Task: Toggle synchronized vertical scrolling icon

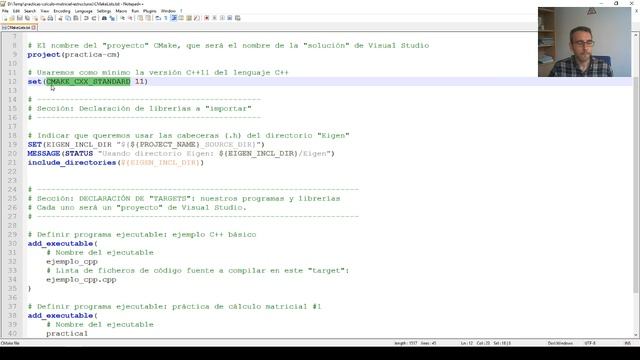Action: [x=140, y=18]
